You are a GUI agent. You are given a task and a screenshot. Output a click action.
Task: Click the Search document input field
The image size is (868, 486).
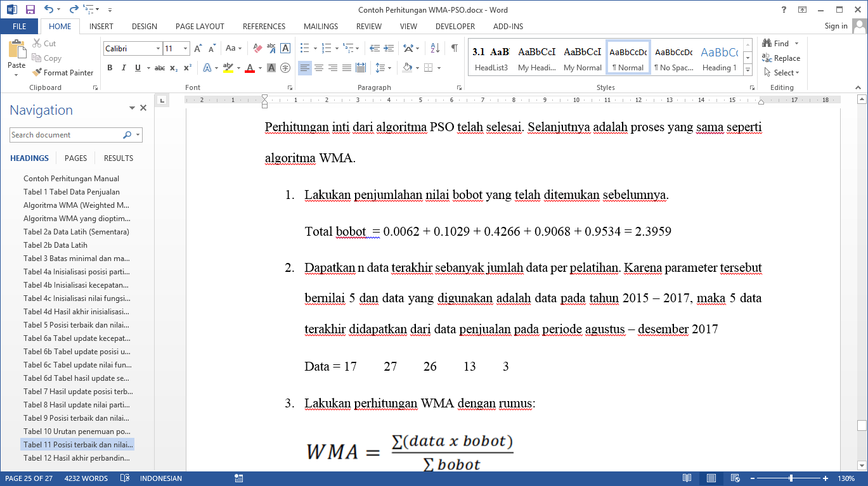point(66,135)
